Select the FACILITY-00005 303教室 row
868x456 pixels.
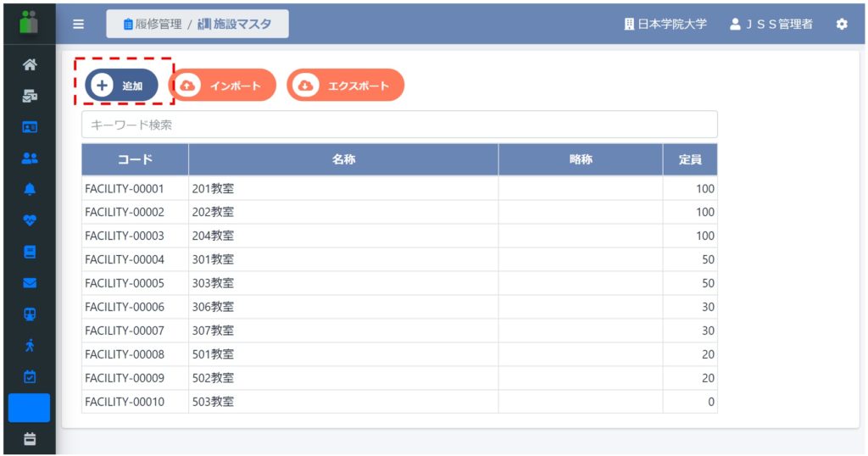[x=400, y=283]
